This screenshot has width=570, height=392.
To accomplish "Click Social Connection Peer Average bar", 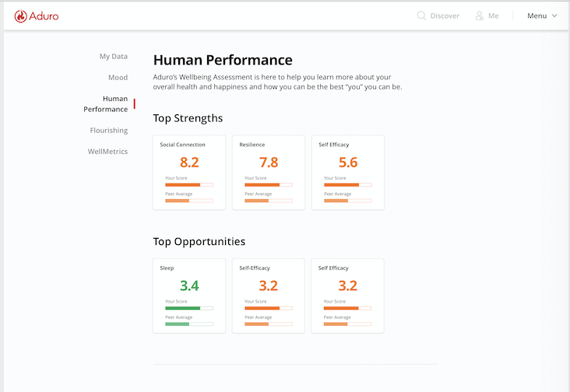I will [188, 201].
